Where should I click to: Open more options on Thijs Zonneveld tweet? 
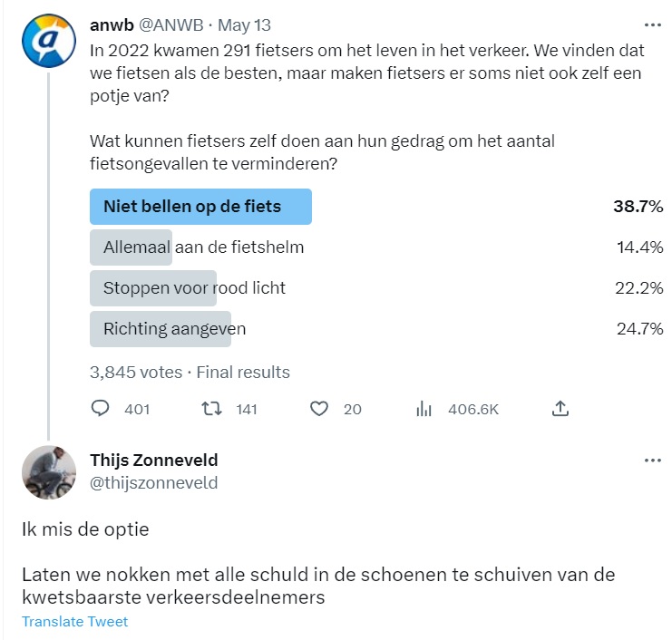(652, 461)
